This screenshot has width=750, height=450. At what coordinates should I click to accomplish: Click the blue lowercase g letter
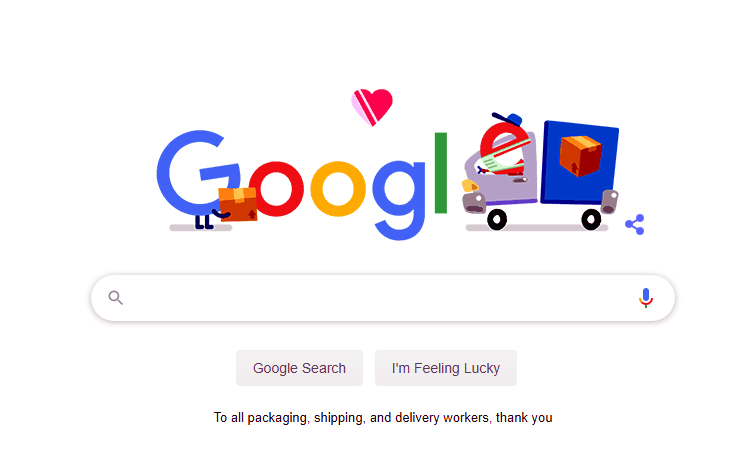coord(399,200)
